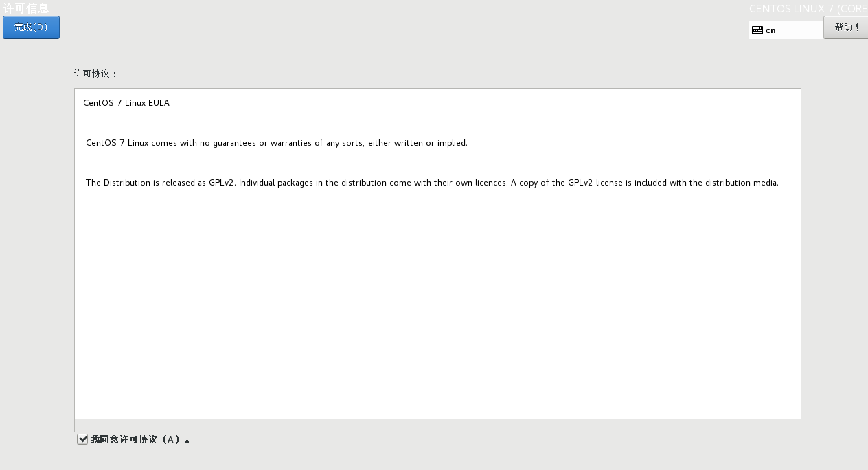Click the 许可信息 page heading
Viewport: 868px width, 470px height.
point(26,8)
